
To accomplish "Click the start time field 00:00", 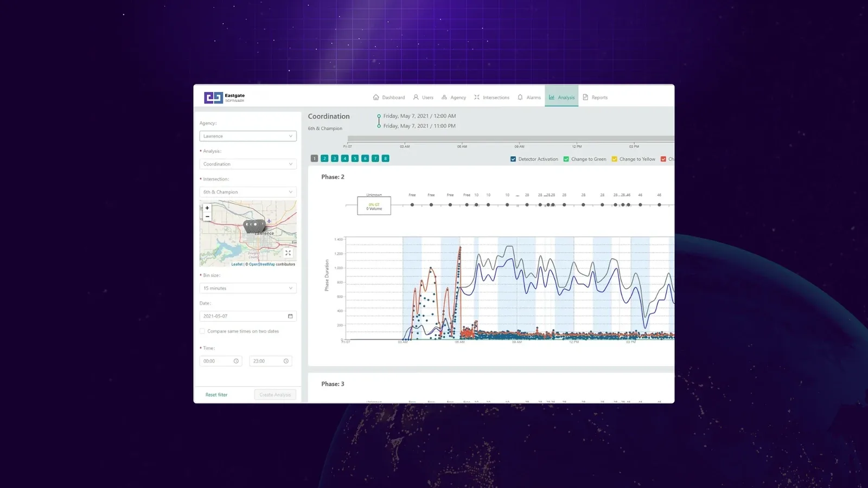I will (221, 361).
